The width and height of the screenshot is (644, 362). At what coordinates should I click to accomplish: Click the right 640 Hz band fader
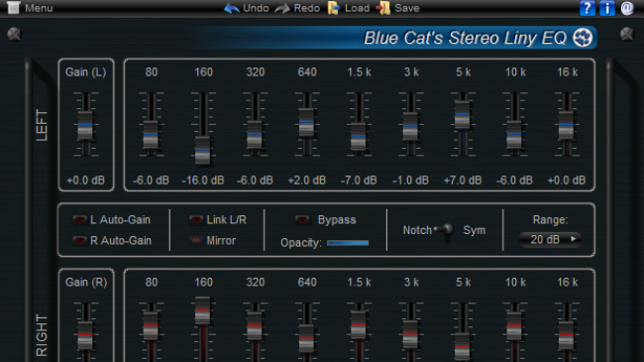(x=306, y=338)
